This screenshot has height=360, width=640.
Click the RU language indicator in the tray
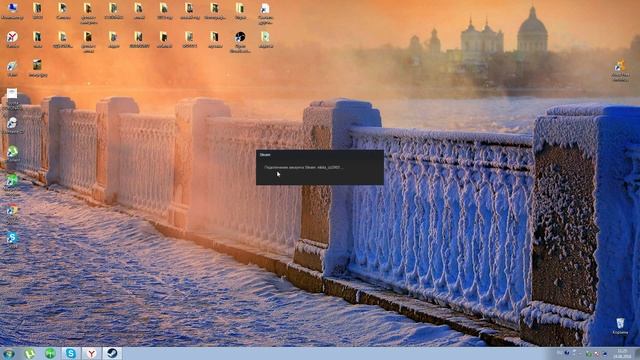(559, 352)
